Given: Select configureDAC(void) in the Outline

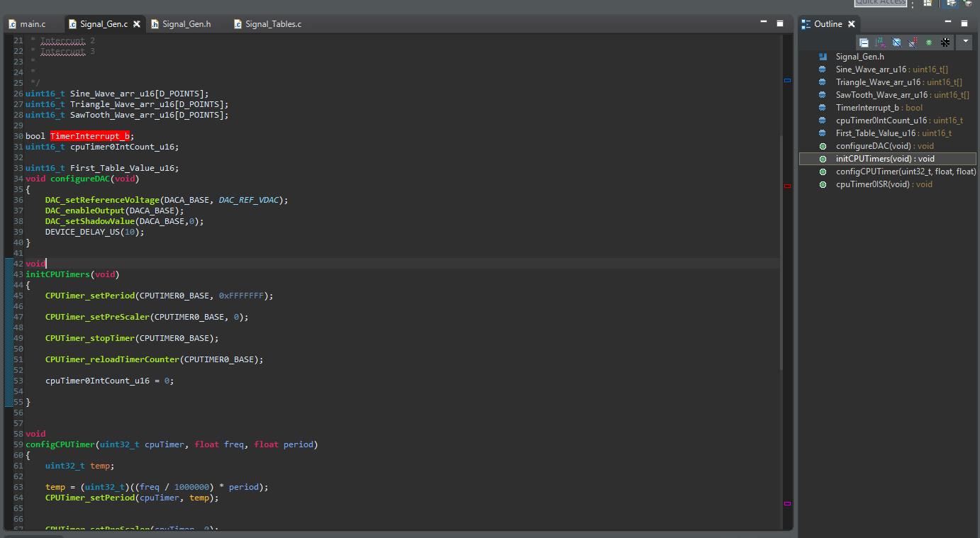Looking at the screenshot, I should 874,146.
